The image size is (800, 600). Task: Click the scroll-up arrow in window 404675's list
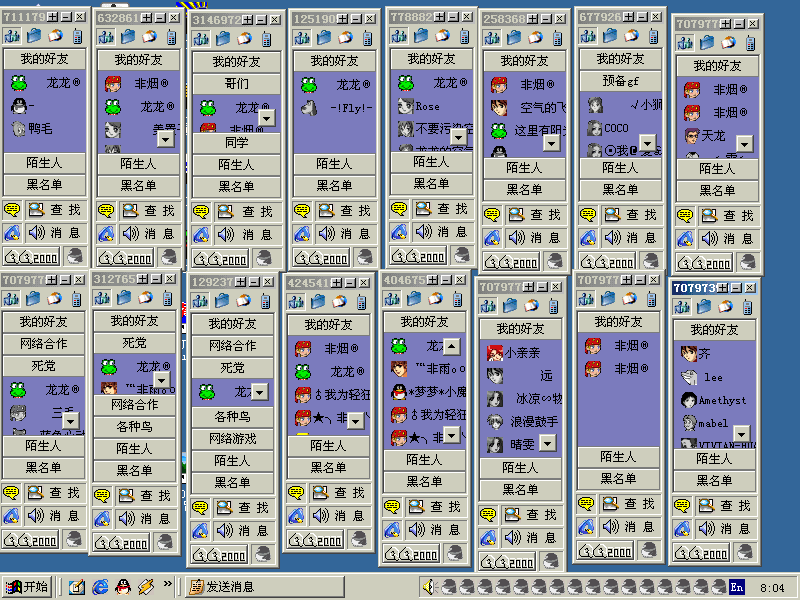click(451, 346)
